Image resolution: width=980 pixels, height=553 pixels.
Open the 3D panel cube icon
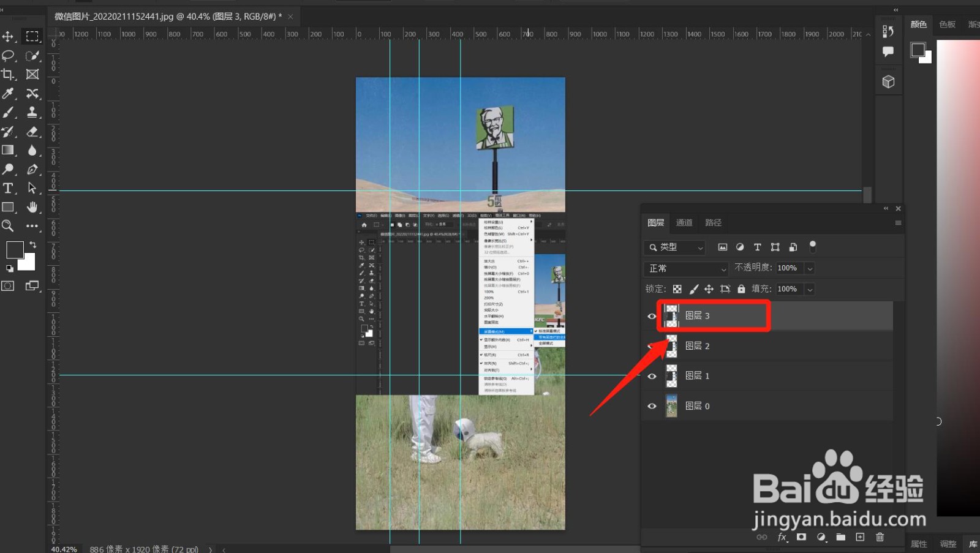[x=888, y=81]
